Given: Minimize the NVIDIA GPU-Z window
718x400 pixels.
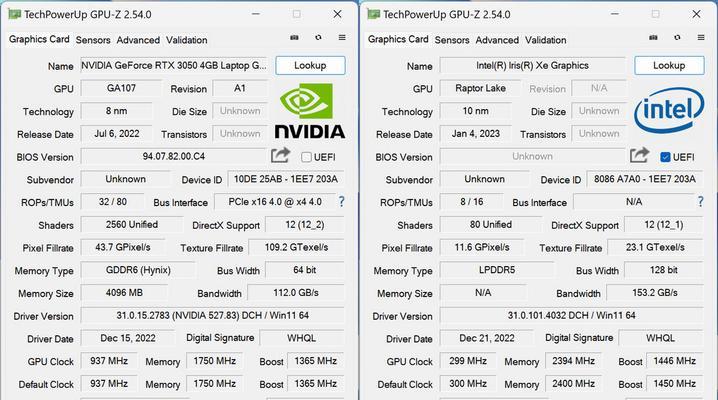Looking at the screenshot, I should [x=256, y=14].
